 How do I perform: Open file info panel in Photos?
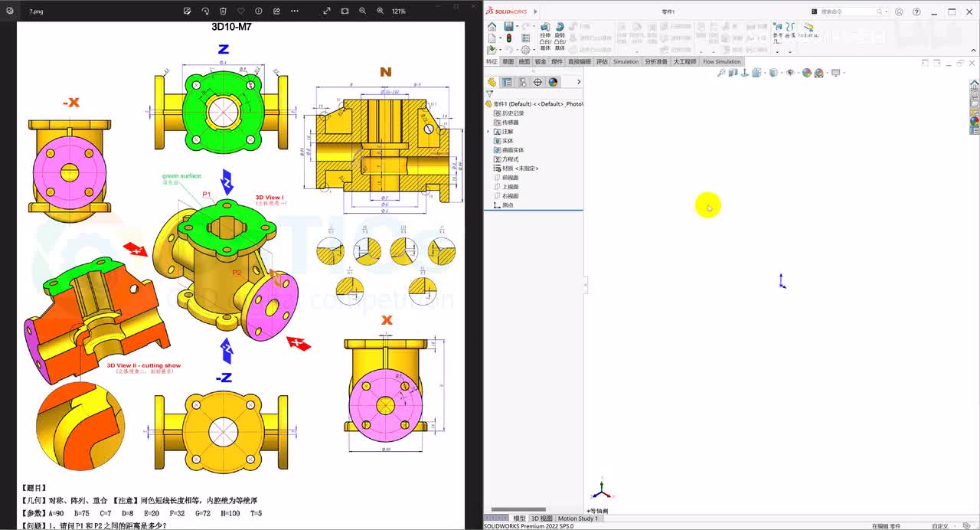(258, 11)
